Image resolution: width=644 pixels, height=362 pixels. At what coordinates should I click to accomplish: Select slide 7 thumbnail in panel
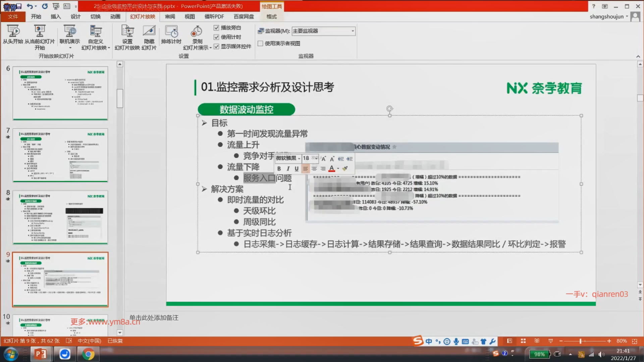[x=60, y=155]
